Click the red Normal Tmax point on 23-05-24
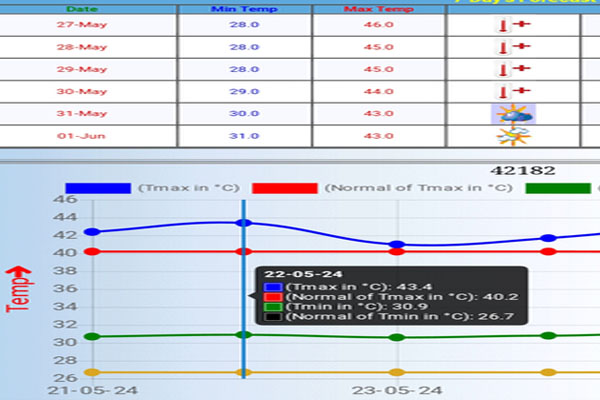Screen dimensions: 600x400 pyautogui.click(x=397, y=251)
